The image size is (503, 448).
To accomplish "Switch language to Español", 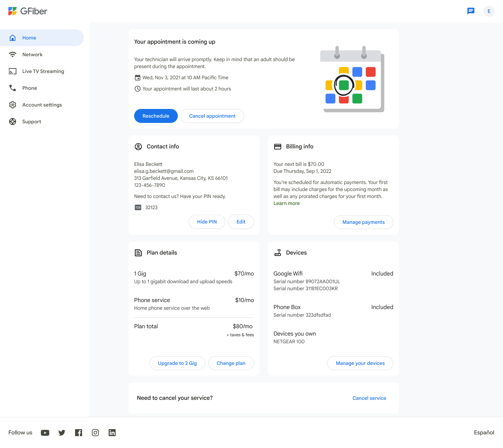I will (484, 433).
